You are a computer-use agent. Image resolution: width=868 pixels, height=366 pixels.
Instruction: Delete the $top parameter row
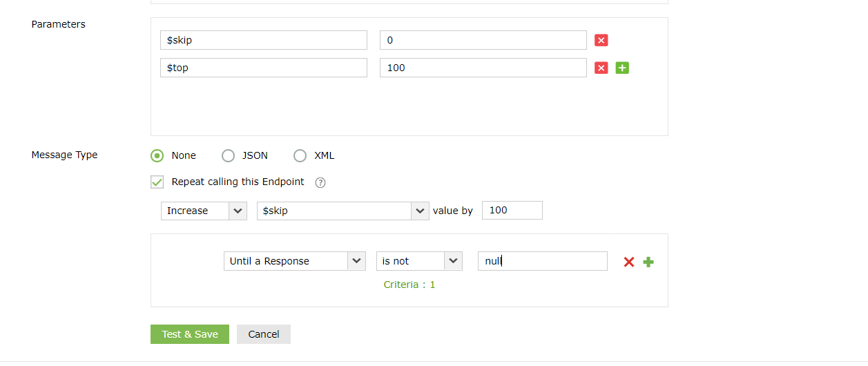[x=601, y=68]
